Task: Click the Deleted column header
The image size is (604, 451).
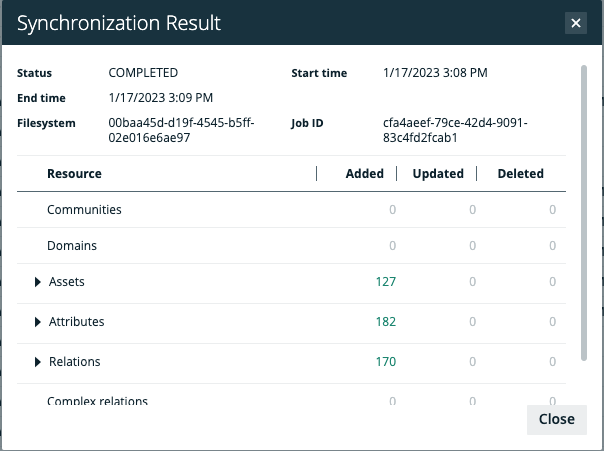Action: tap(520, 174)
